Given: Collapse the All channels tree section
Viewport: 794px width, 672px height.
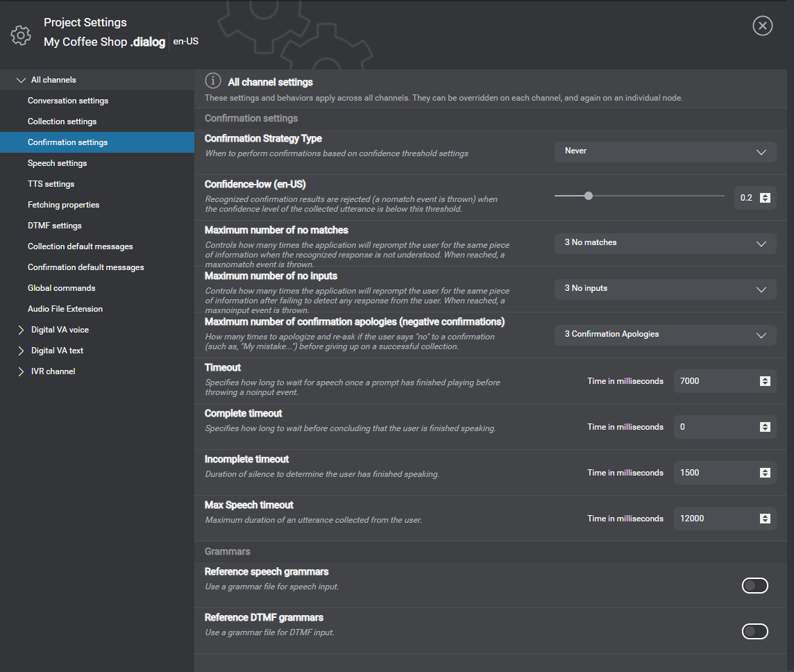Looking at the screenshot, I should pyautogui.click(x=21, y=80).
